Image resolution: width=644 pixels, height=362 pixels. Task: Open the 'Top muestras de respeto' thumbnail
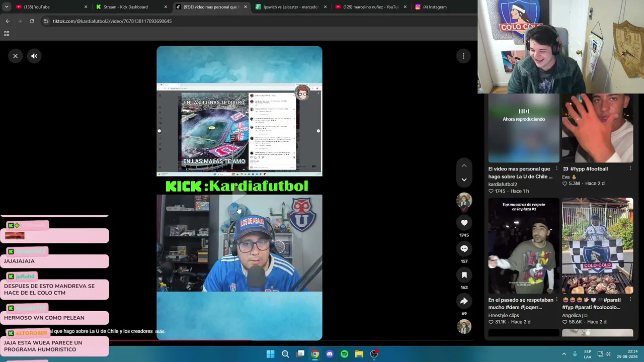pyautogui.click(x=524, y=246)
